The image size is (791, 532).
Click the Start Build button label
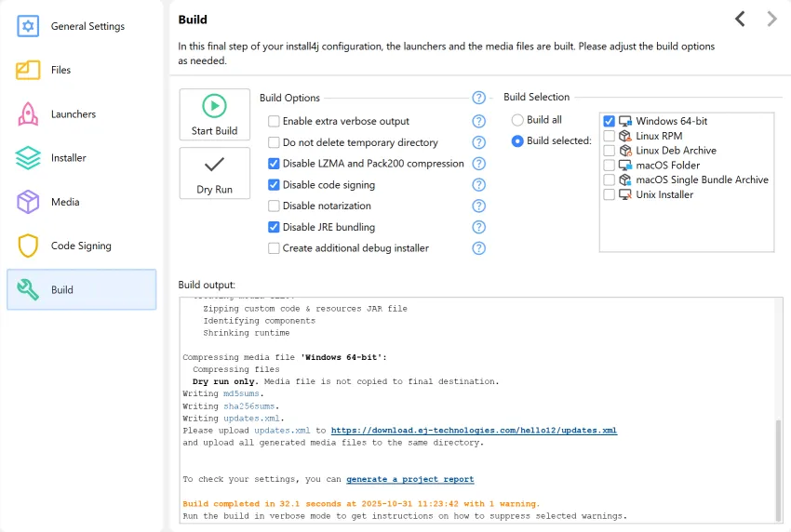click(214, 130)
